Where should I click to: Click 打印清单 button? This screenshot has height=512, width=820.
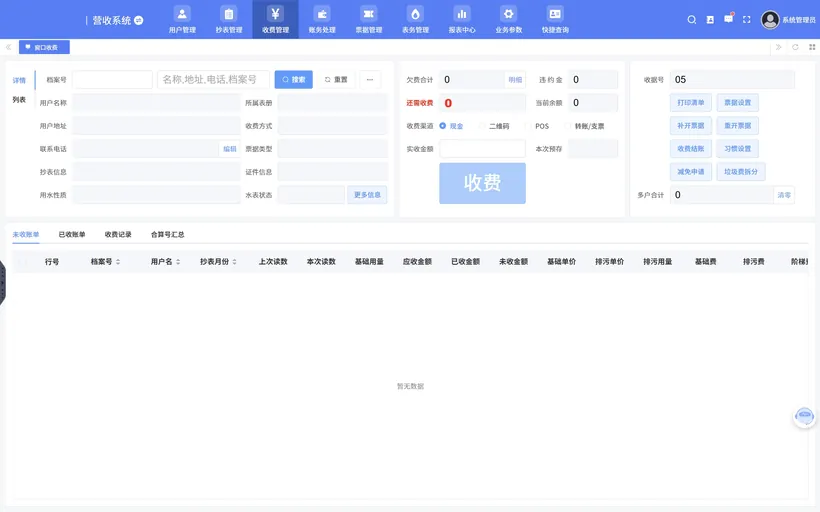pos(691,103)
